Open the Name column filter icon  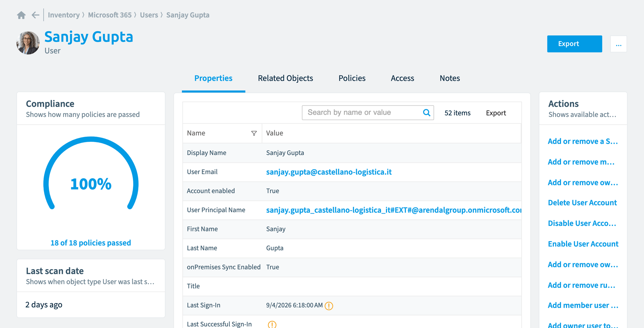click(254, 133)
